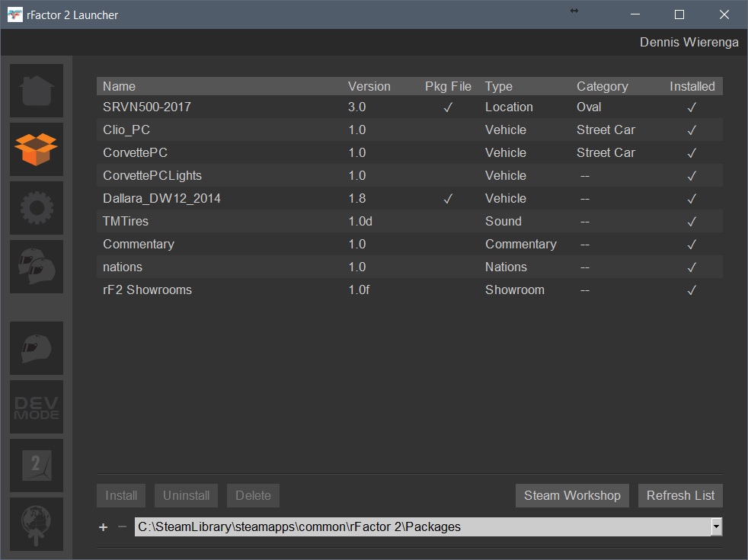The width and height of the screenshot is (748, 560).
Task: Click version 1.0d of TMTires
Action: click(x=360, y=221)
